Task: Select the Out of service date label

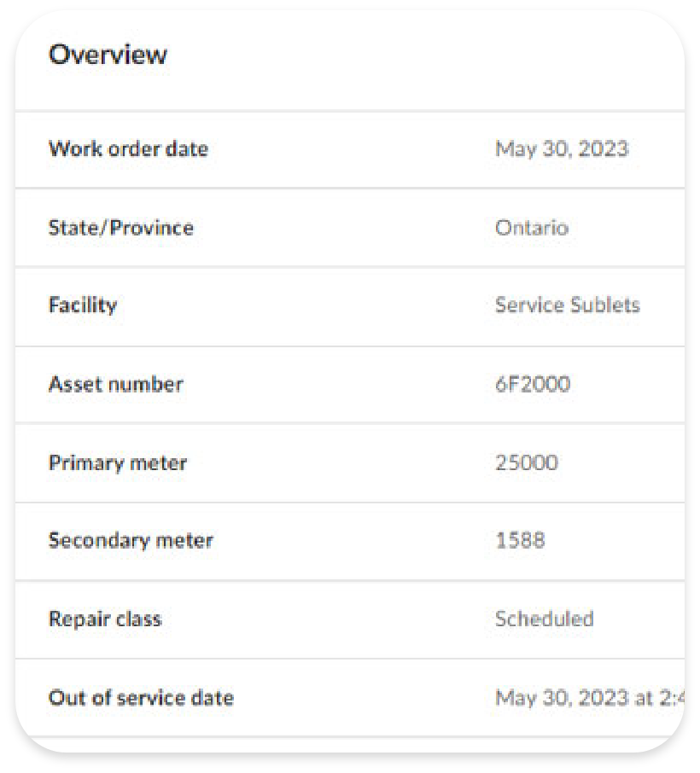Action: click(141, 698)
